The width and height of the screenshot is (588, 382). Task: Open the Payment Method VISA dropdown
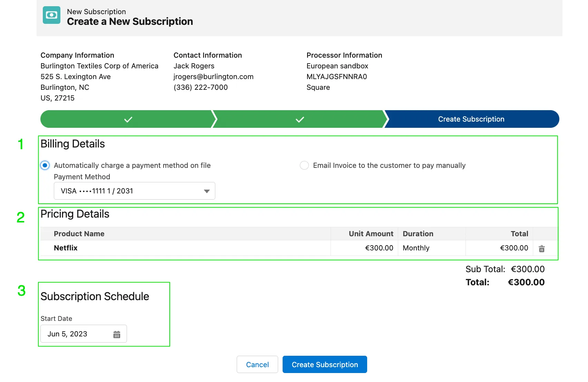[135, 191]
